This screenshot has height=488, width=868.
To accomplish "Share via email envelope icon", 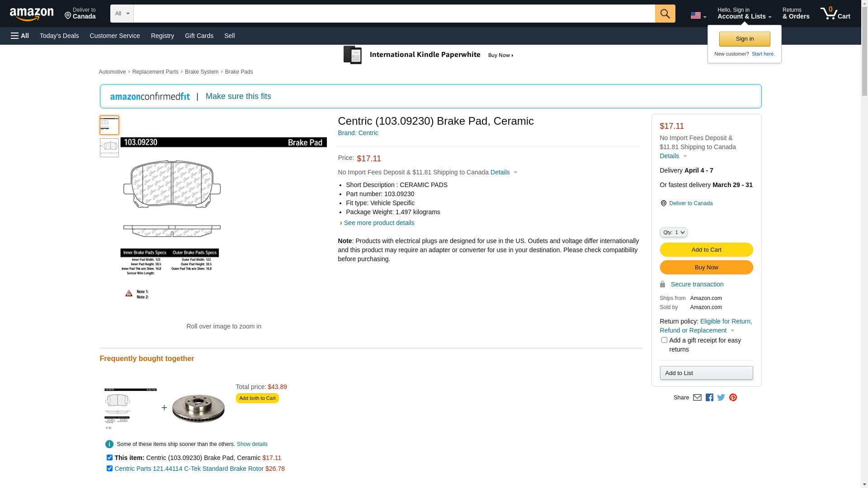I will tap(697, 398).
